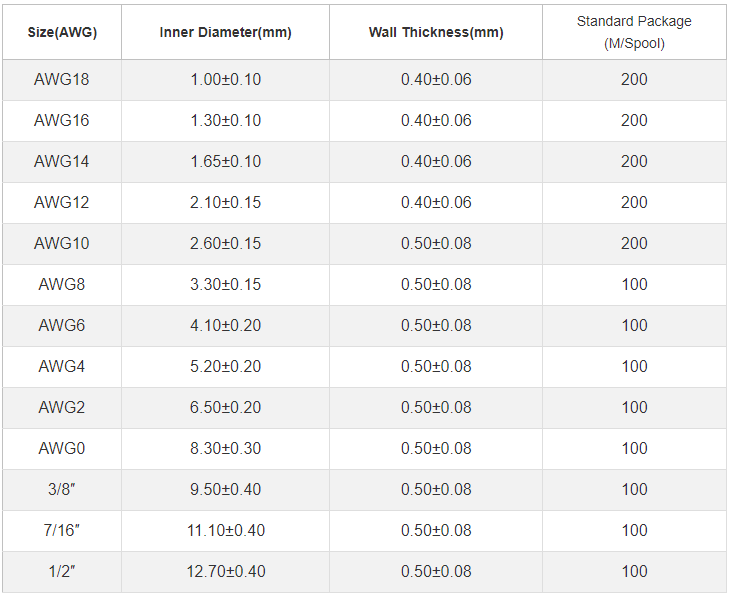Image resolution: width=733 pixels, height=598 pixels.
Task: Click the Size(AWG) column header
Action: 62,32
